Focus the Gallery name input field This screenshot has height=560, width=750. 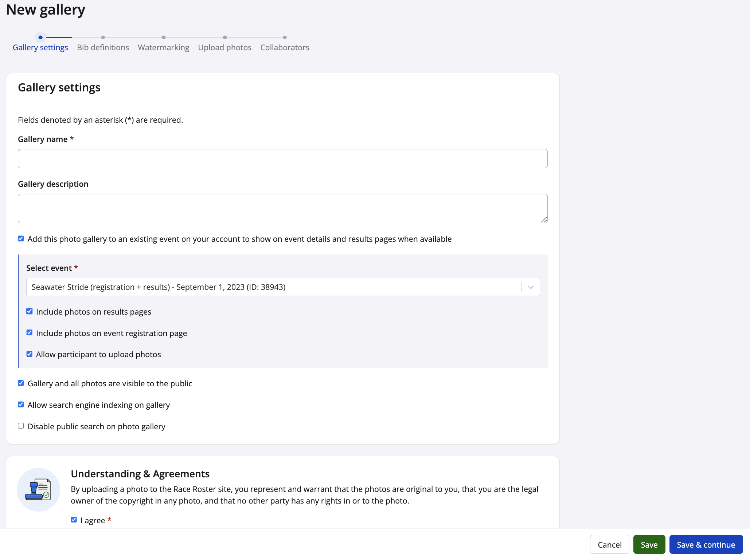tap(282, 159)
